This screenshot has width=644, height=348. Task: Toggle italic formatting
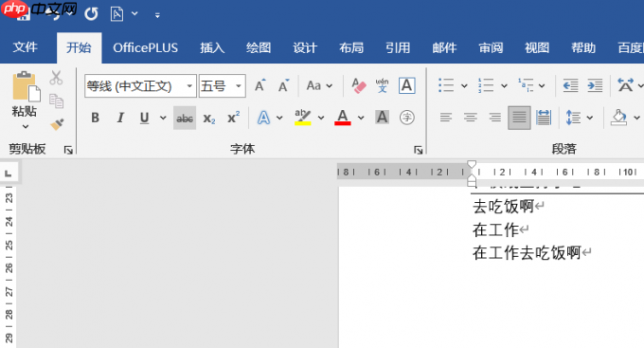coord(120,119)
